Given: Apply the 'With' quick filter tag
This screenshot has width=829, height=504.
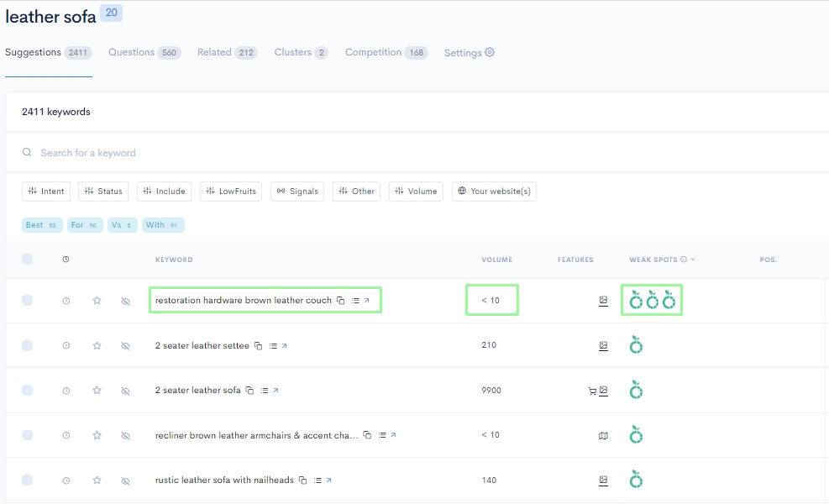Looking at the screenshot, I should tap(164, 225).
